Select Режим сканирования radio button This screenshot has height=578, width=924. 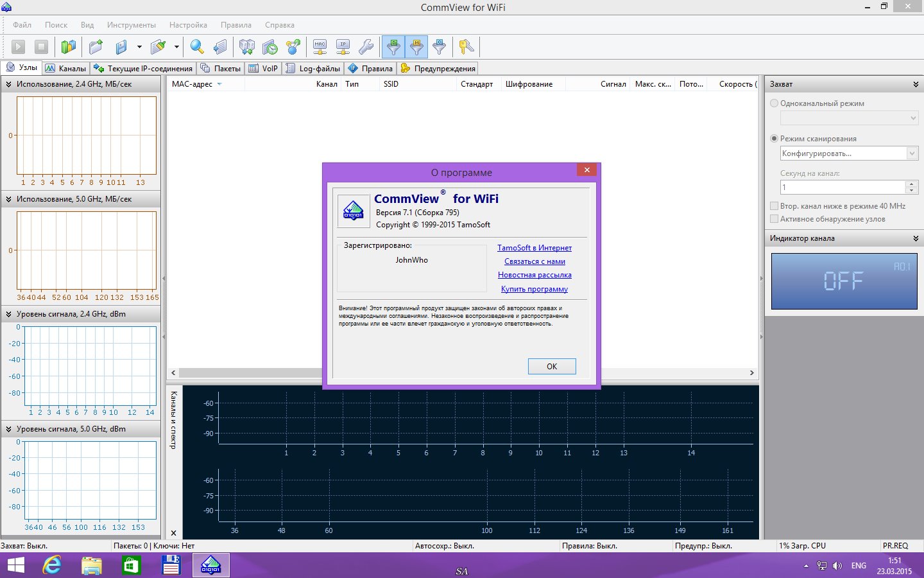tap(774, 139)
